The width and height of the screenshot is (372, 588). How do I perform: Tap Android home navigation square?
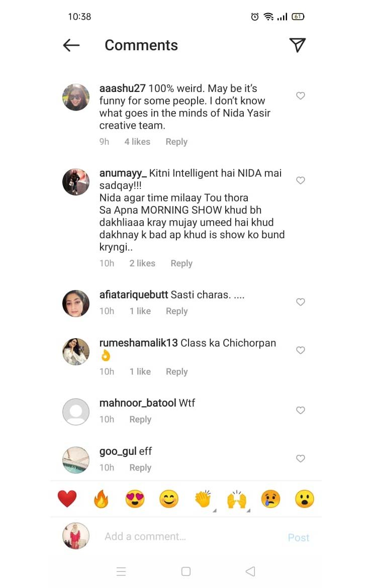[186, 571]
